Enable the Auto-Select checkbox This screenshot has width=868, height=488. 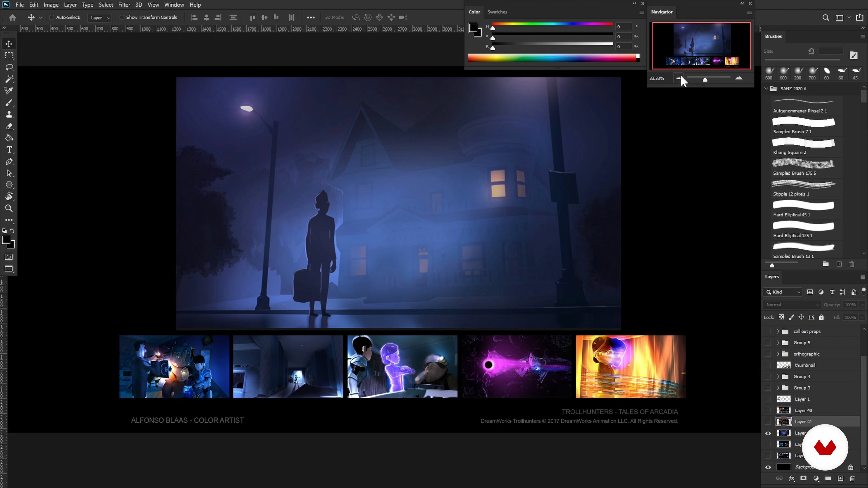(x=52, y=17)
